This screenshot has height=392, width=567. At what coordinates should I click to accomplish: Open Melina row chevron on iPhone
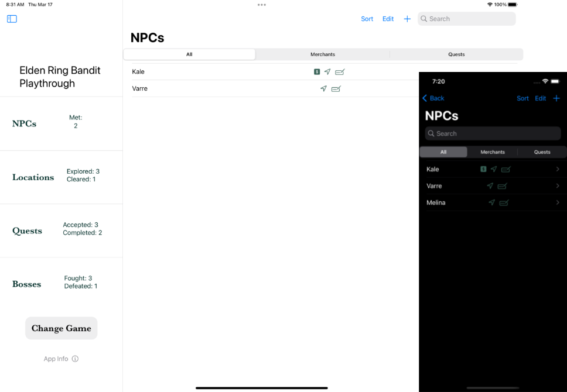point(557,202)
